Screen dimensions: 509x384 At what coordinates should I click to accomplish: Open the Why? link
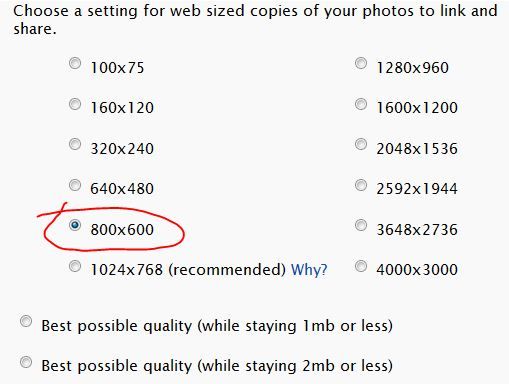coord(309,269)
